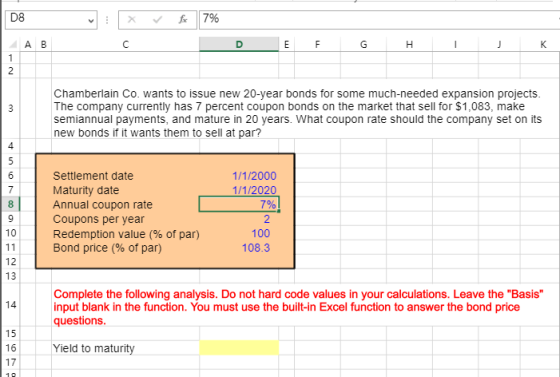
Task: Select column G header
Action: (x=363, y=44)
